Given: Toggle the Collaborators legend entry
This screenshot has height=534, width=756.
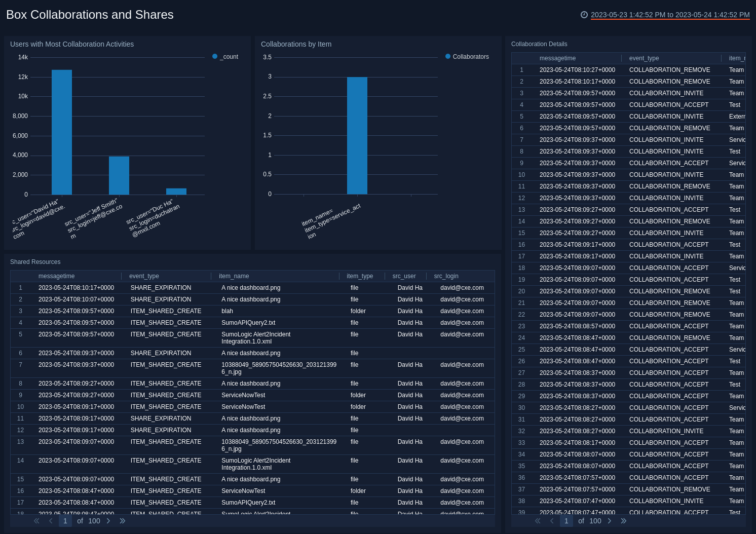Looking at the screenshot, I should pyautogui.click(x=467, y=56).
